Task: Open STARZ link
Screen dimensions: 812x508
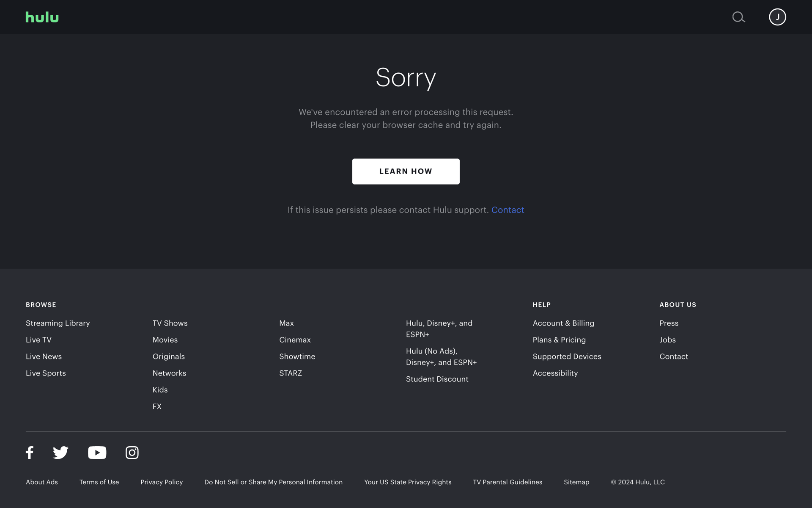Action: coord(291,373)
